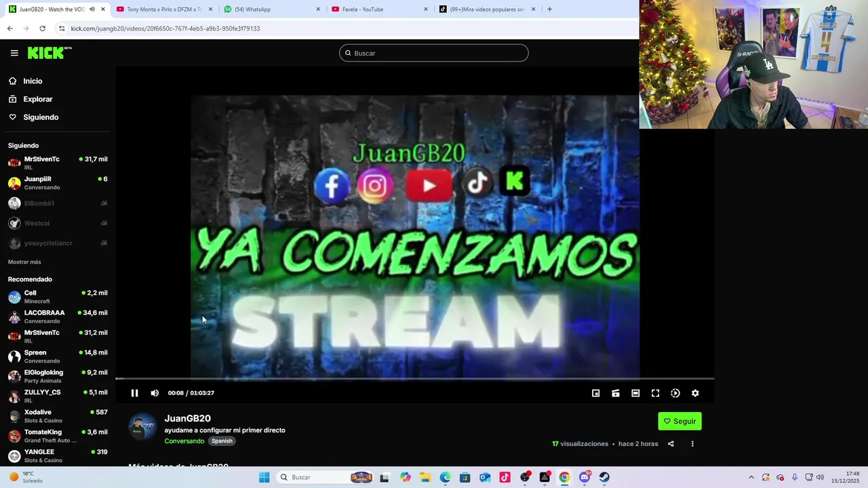Toggle theater mode in the player
This screenshot has height=488, width=868.
click(x=635, y=393)
